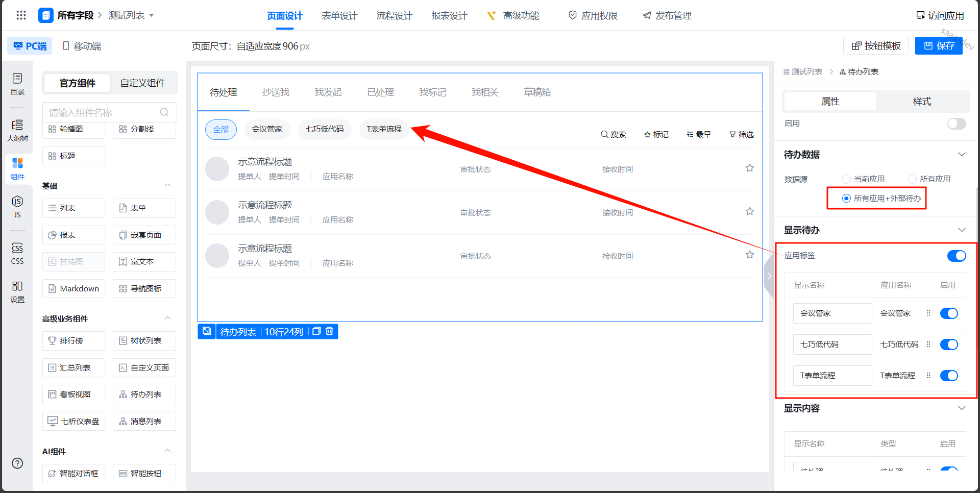This screenshot has height=493, width=980.
Task: Click the 按钮模板 button
Action: click(876, 46)
